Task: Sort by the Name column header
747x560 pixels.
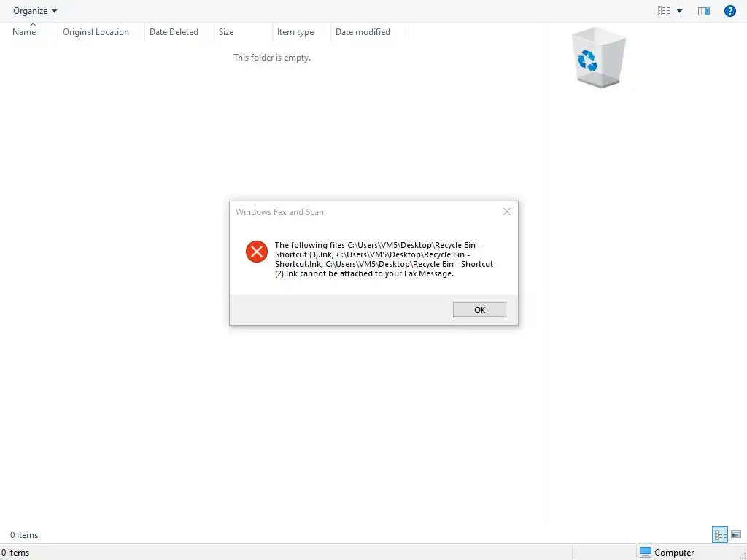Action: click(x=24, y=32)
